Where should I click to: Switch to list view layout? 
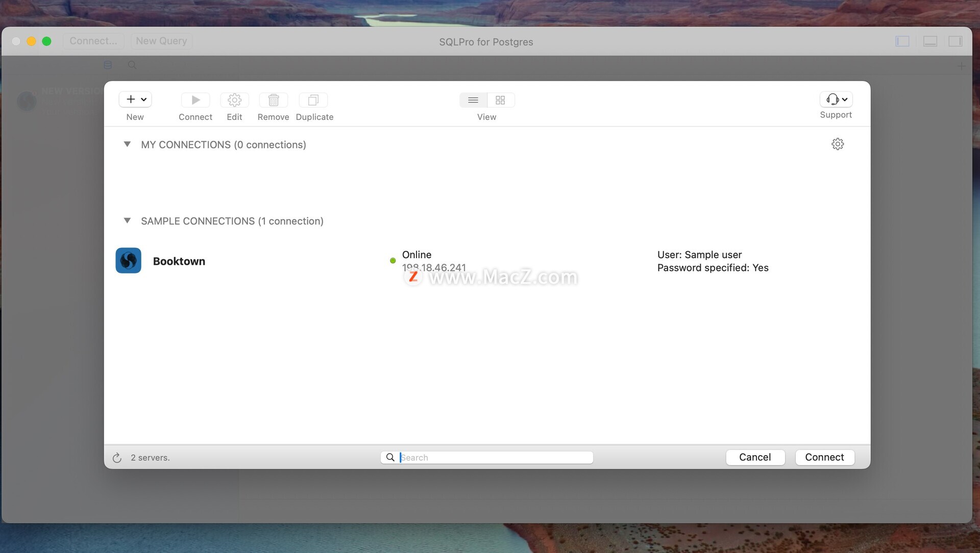(473, 100)
